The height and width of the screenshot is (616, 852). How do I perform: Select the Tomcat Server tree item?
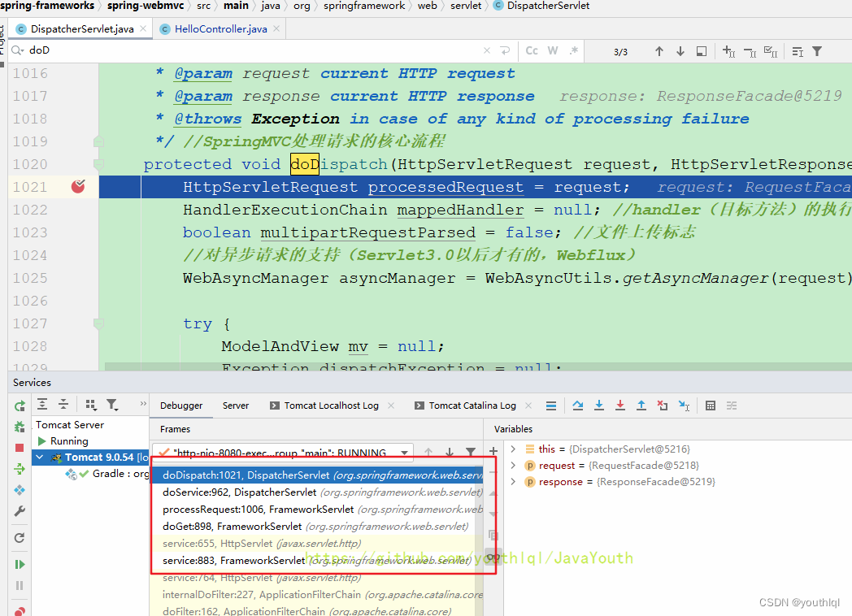coord(70,425)
